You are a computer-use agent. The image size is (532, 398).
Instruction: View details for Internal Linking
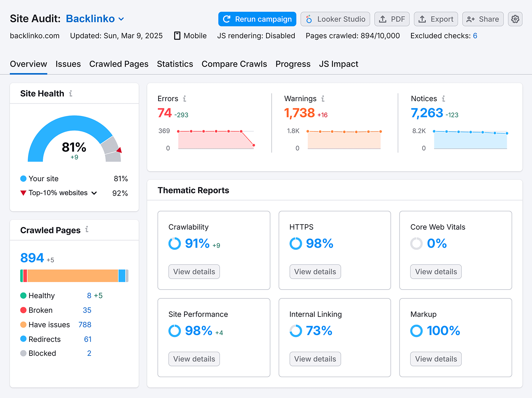(x=315, y=359)
